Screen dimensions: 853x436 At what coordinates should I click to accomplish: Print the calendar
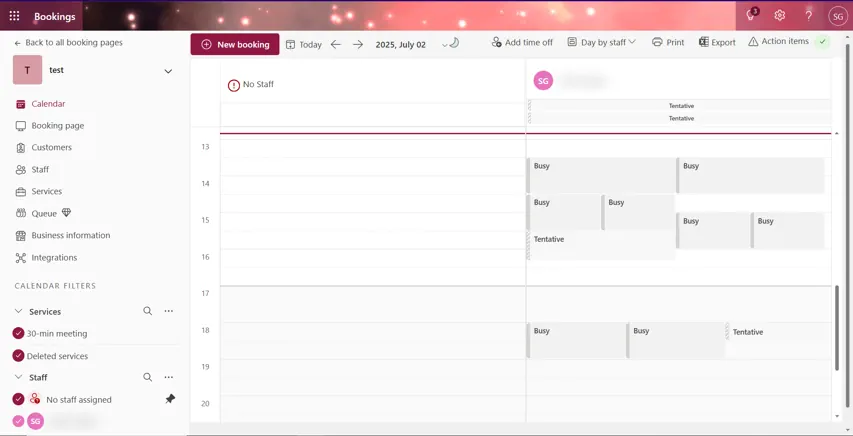click(668, 42)
